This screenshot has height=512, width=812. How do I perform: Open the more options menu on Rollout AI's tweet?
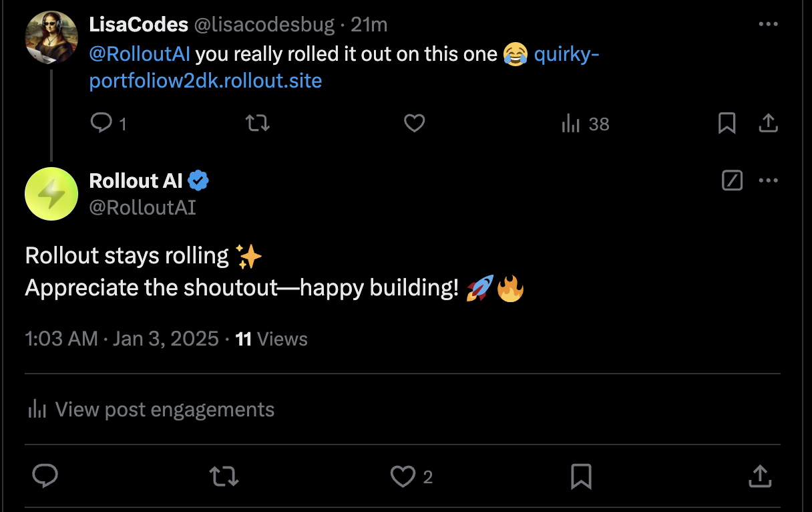tap(768, 180)
